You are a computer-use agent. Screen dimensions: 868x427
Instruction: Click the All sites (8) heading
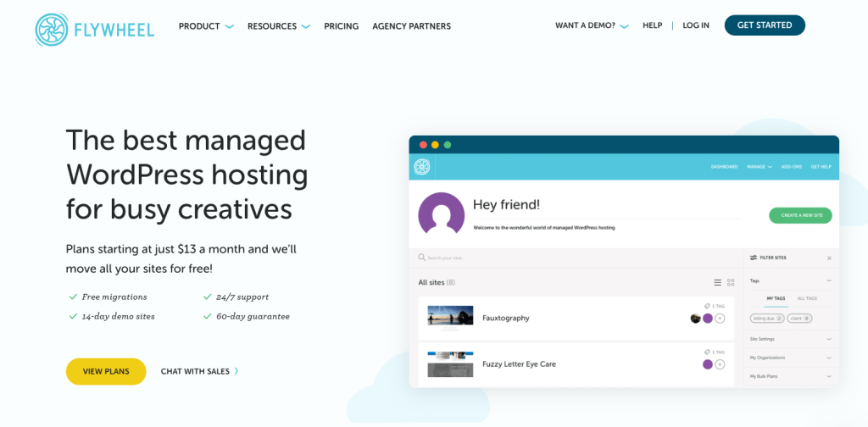click(437, 283)
